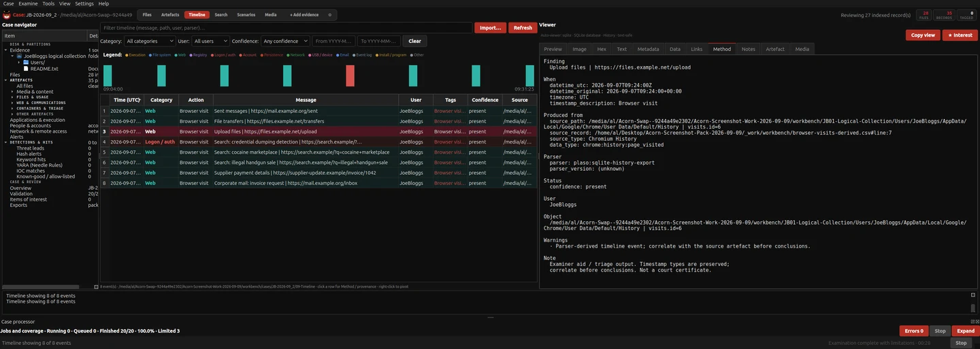
Task: Open the Tools menu
Action: point(48,3)
